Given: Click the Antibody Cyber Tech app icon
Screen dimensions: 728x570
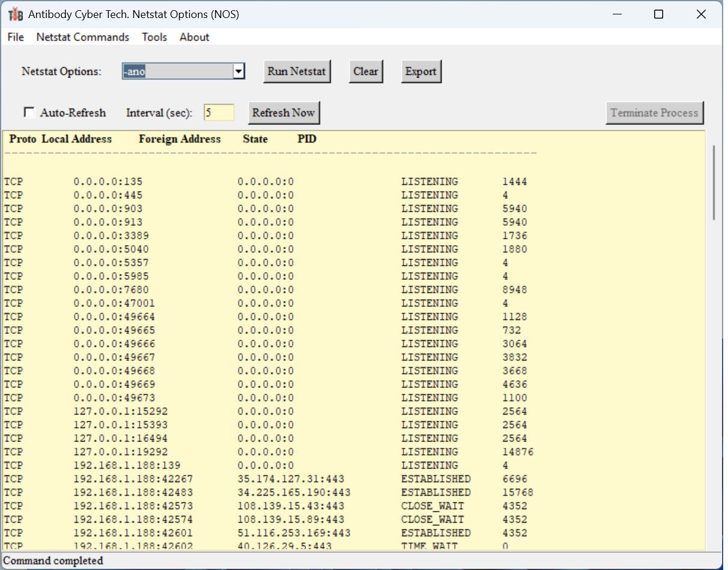Looking at the screenshot, I should pos(15,14).
